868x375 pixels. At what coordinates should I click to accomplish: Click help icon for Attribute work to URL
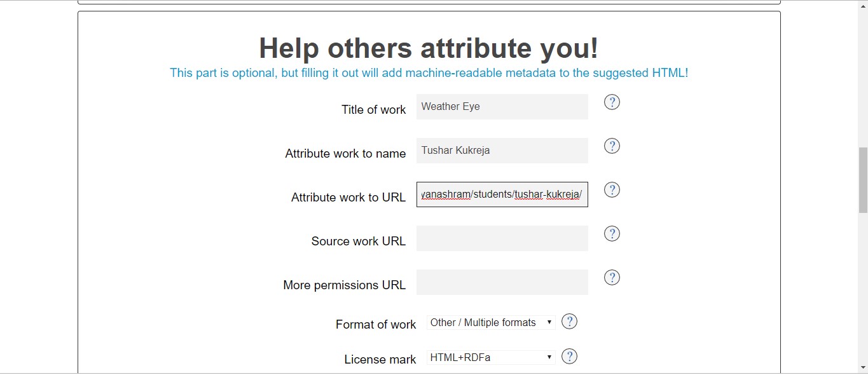pos(612,190)
